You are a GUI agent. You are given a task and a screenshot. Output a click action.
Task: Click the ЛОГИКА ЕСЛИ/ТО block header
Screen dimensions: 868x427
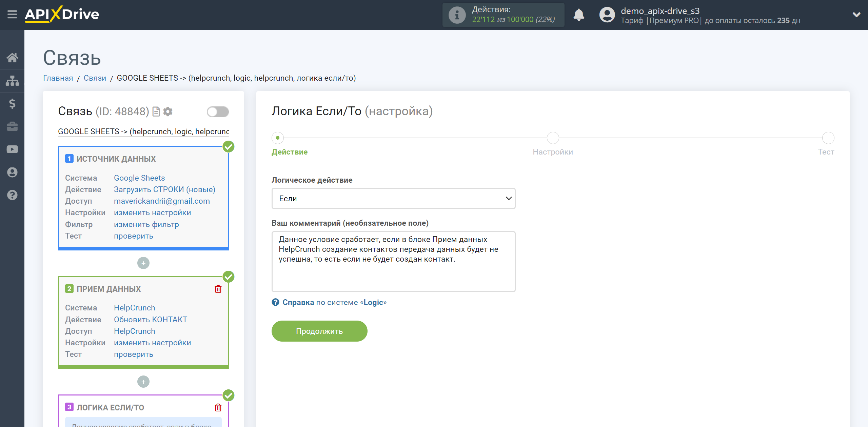pos(110,407)
